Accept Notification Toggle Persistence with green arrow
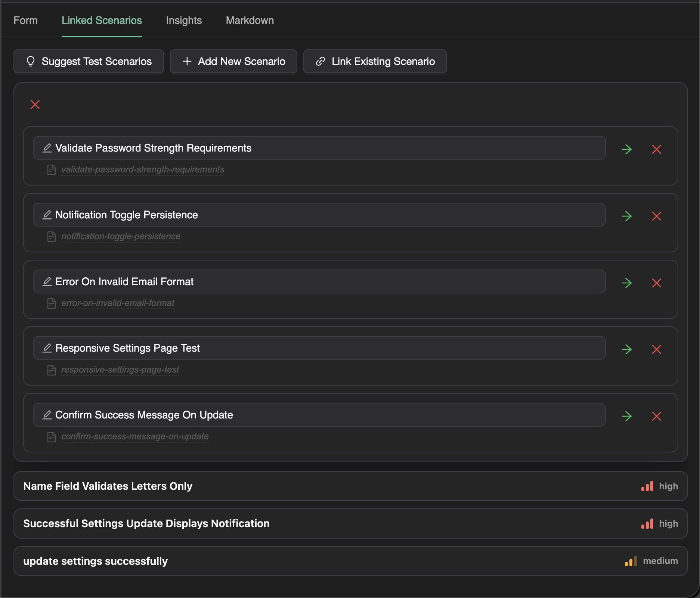The width and height of the screenshot is (700, 598). click(627, 216)
